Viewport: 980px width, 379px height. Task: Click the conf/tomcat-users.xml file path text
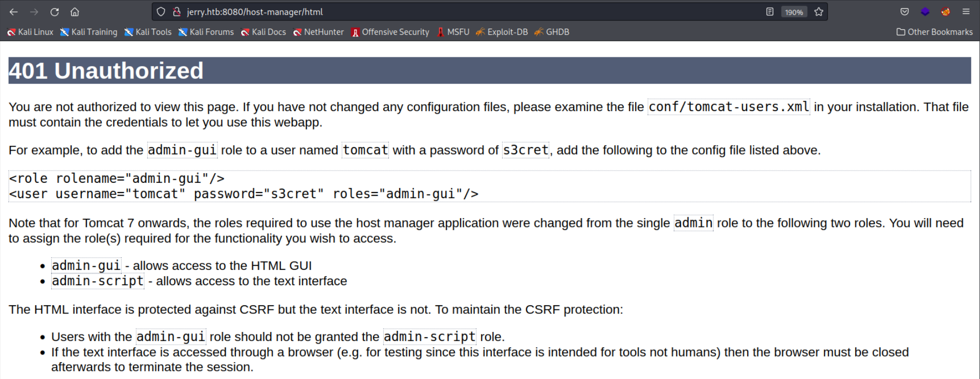pos(729,107)
